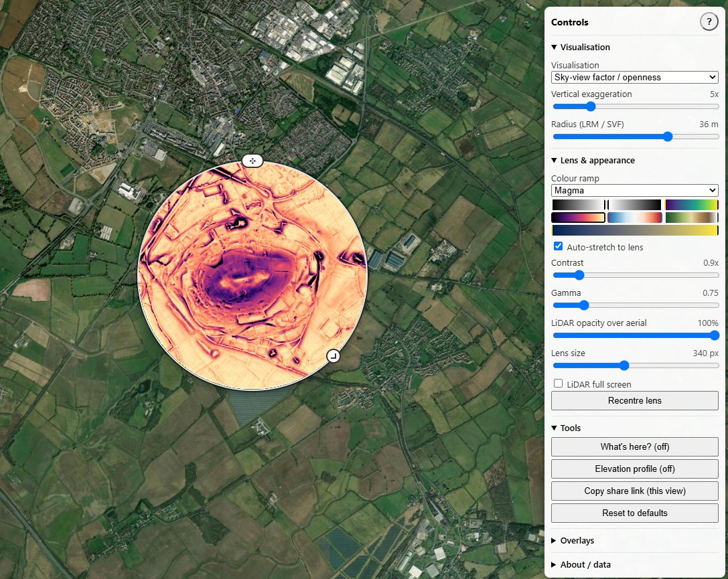Click the 5x vertical exaggeration value
The height and width of the screenshot is (579, 728).
click(714, 94)
